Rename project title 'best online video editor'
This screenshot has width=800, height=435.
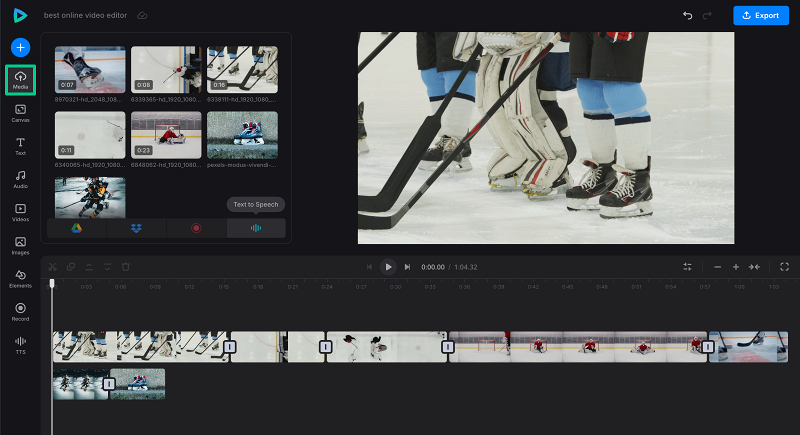tap(85, 15)
